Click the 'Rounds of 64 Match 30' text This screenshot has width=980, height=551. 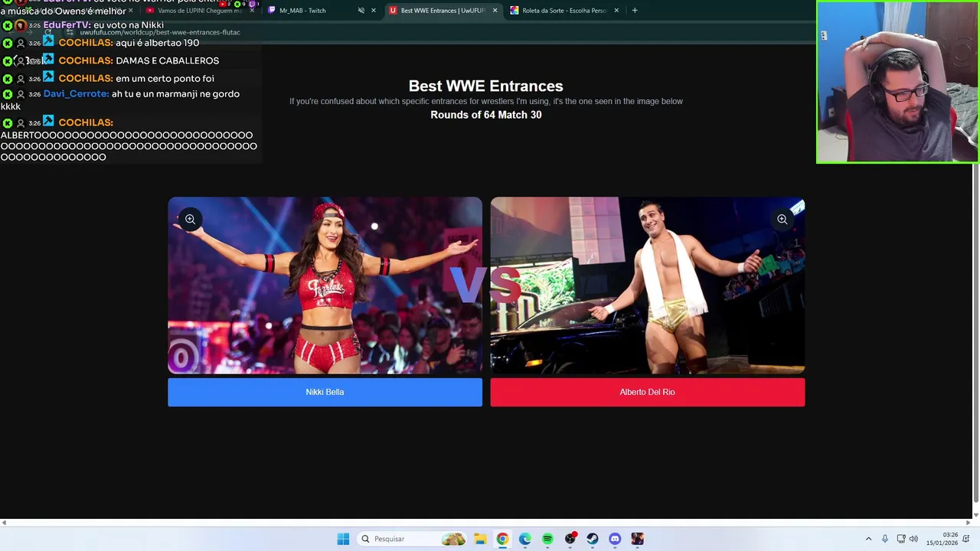click(x=485, y=115)
